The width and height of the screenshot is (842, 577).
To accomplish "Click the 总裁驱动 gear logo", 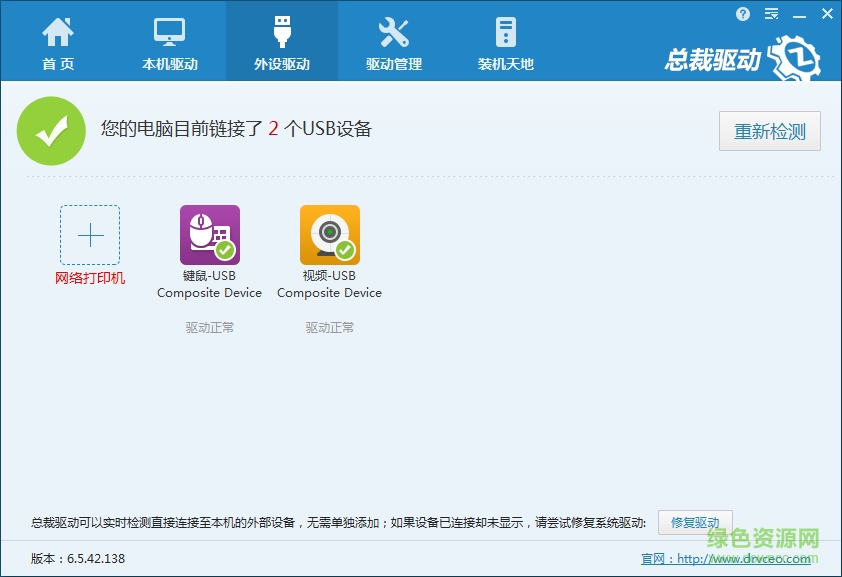I will (x=794, y=59).
